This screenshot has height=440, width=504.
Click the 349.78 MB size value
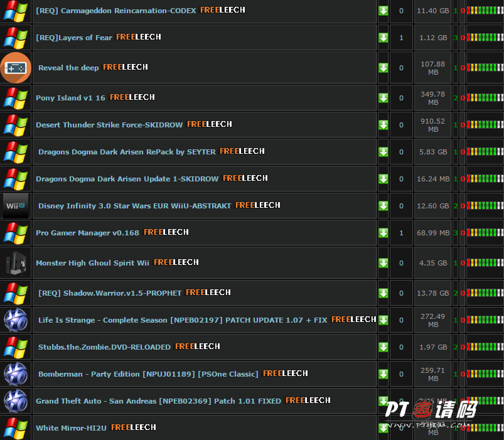[432, 98]
